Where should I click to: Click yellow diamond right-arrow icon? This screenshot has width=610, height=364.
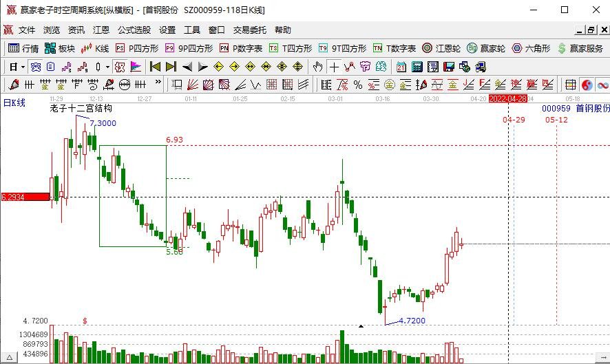point(235,67)
